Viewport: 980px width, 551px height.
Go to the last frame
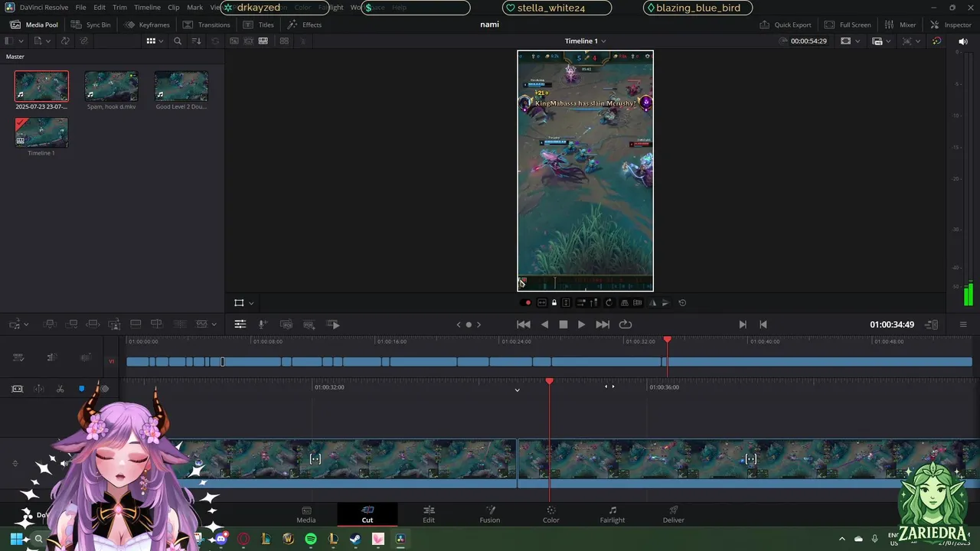point(603,324)
